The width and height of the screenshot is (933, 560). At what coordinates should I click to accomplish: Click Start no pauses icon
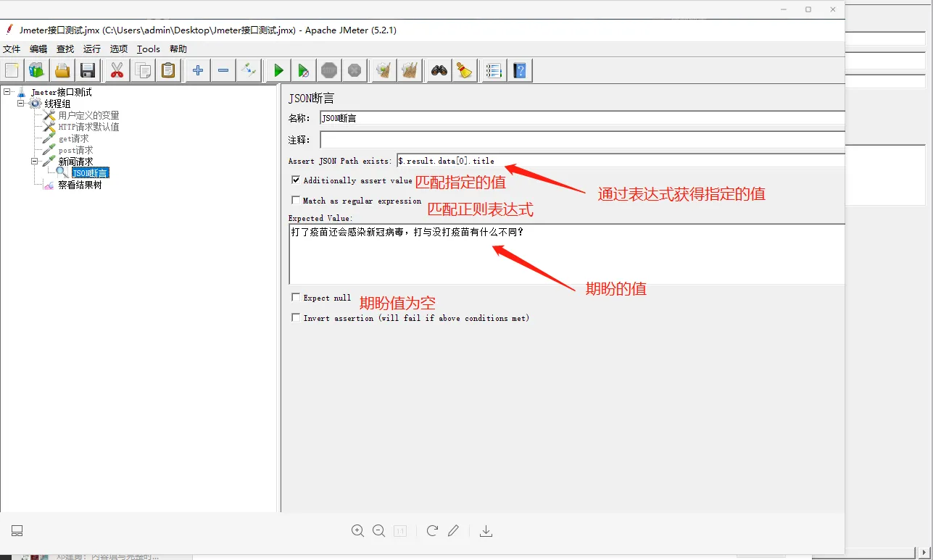(x=304, y=70)
